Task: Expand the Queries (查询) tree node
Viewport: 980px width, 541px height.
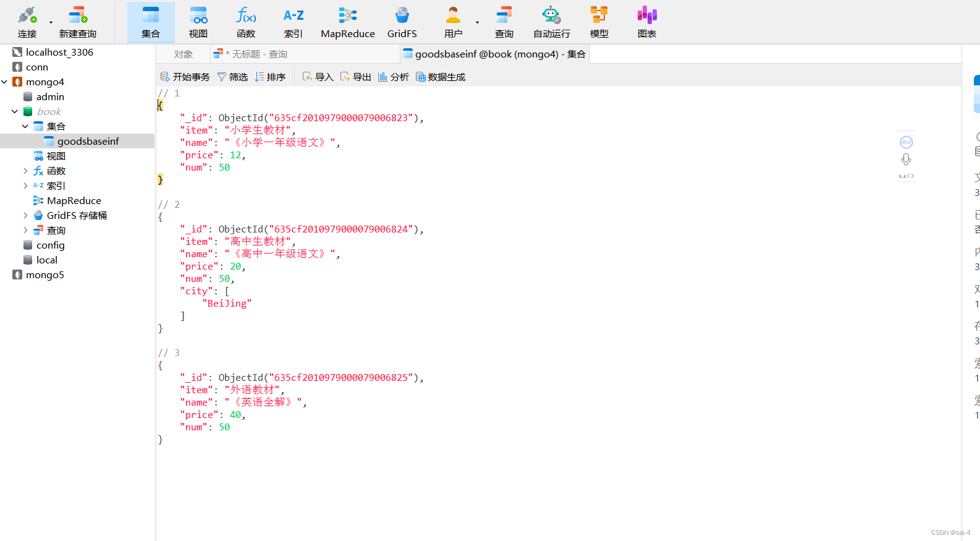Action: (25, 230)
